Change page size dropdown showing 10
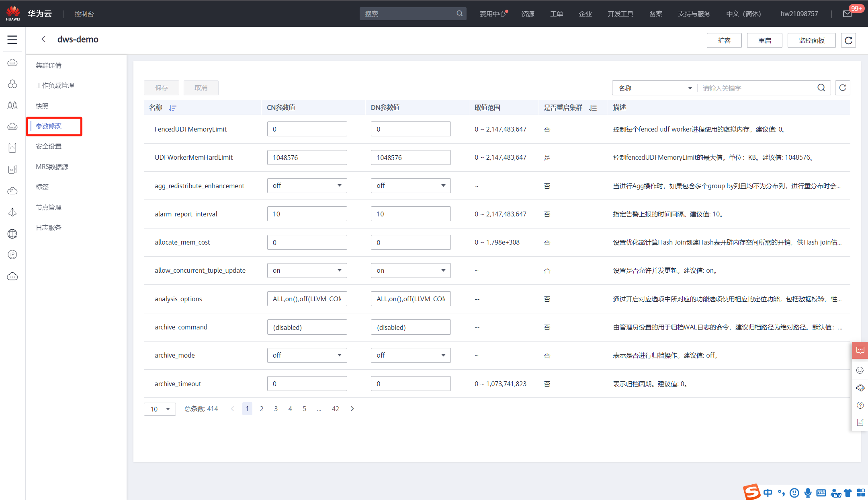The height and width of the screenshot is (500, 868). [x=160, y=409]
